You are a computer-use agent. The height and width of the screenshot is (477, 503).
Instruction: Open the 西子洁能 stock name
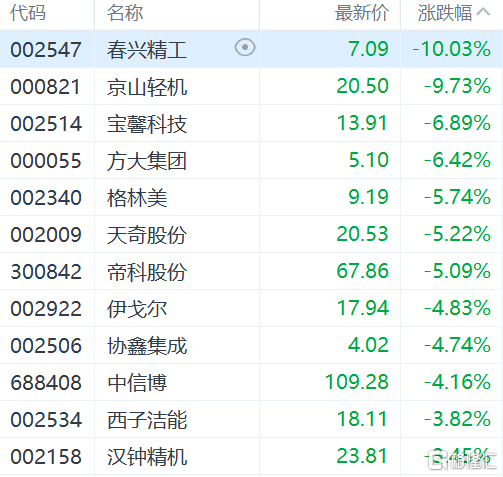click(x=147, y=420)
